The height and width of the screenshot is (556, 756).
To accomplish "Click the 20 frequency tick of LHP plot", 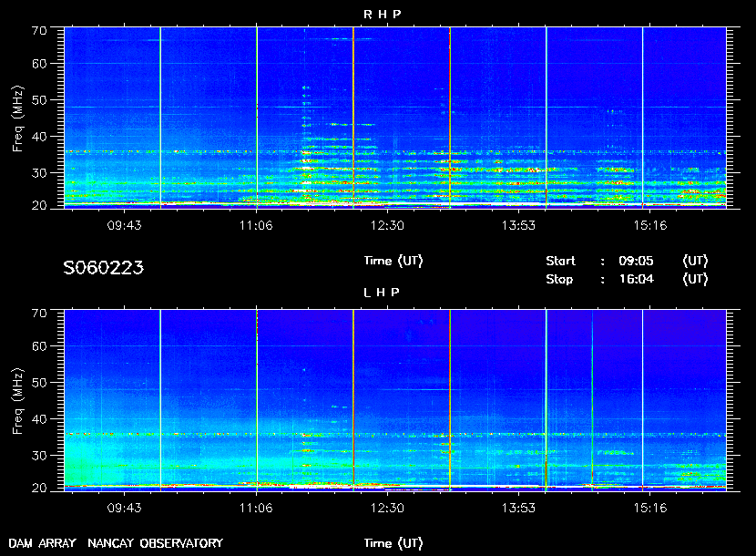I will point(39,489).
